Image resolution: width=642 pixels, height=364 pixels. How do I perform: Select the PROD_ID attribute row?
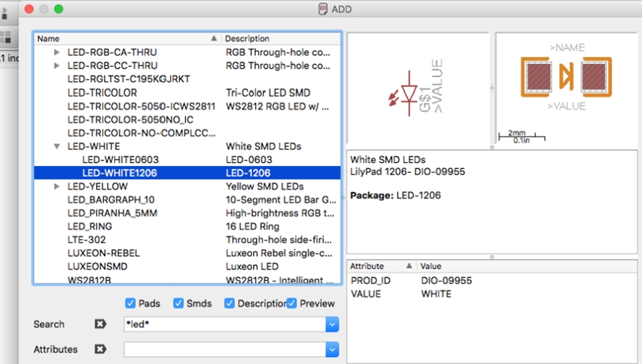pyautogui.click(x=492, y=280)
